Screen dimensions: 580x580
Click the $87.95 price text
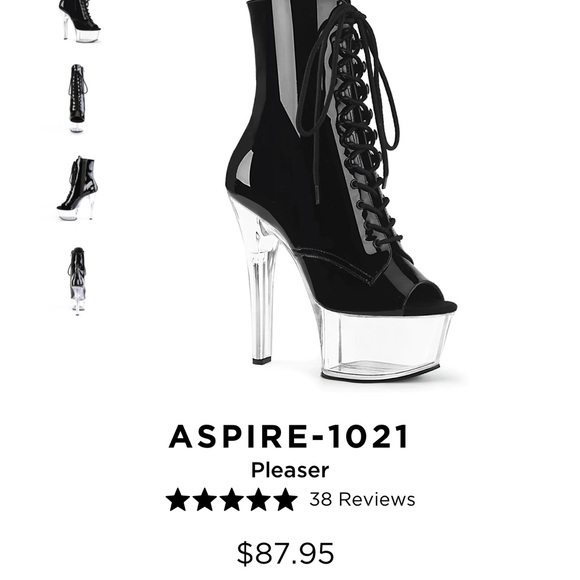point(286,553)
